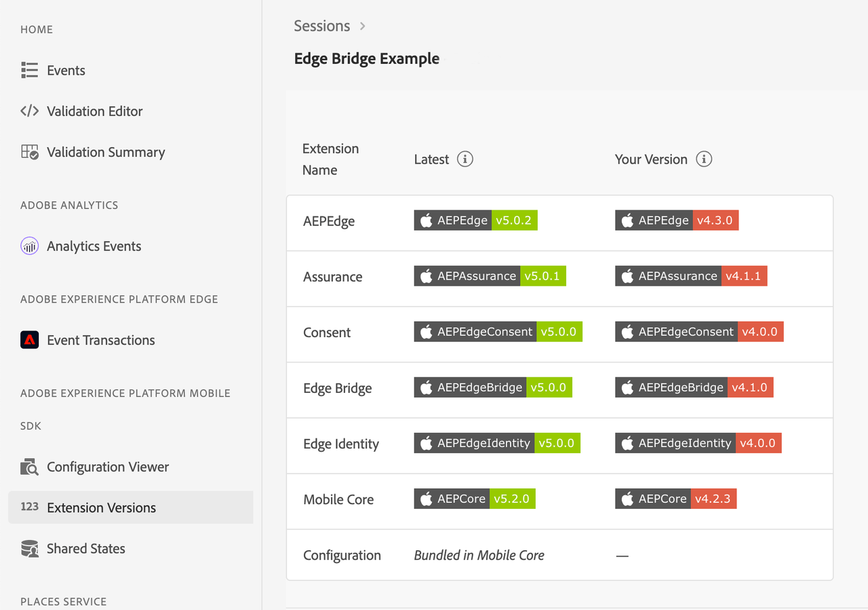Image resolution: width=868 pixels, height=610 pixels.
Task: Click your AEPEdge v4.3.0 badge
Action: point(677,220)
